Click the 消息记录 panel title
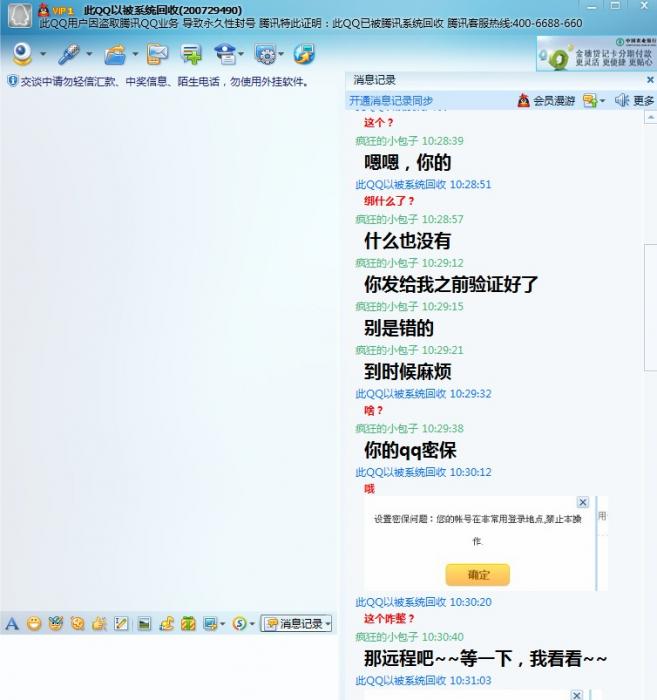The image size is (657, 700). click(x=374, y=80)
